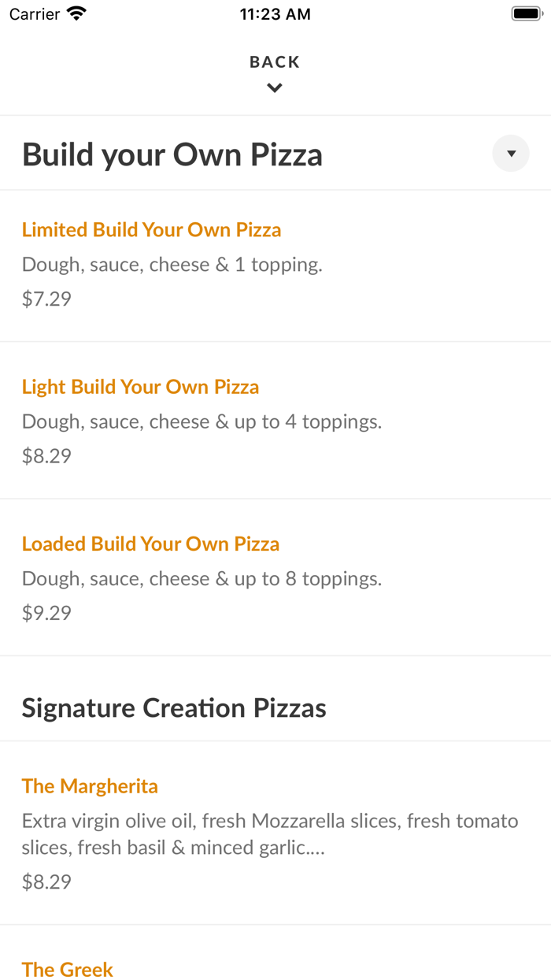This screenshot has width=551, height=980.
Task: Tap the description under Light Build Your Own Pizza
Action: pyautogui.click(x=201, y=421)
